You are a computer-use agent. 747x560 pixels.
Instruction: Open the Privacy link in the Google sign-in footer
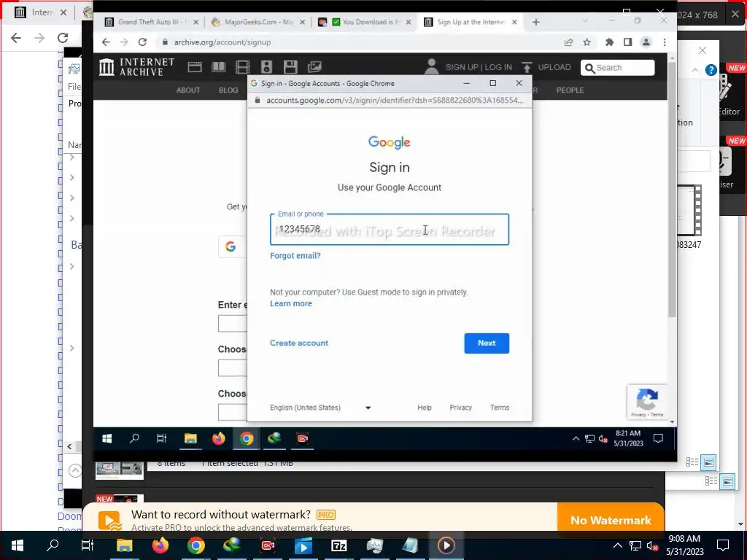click(x=460, y=408)
